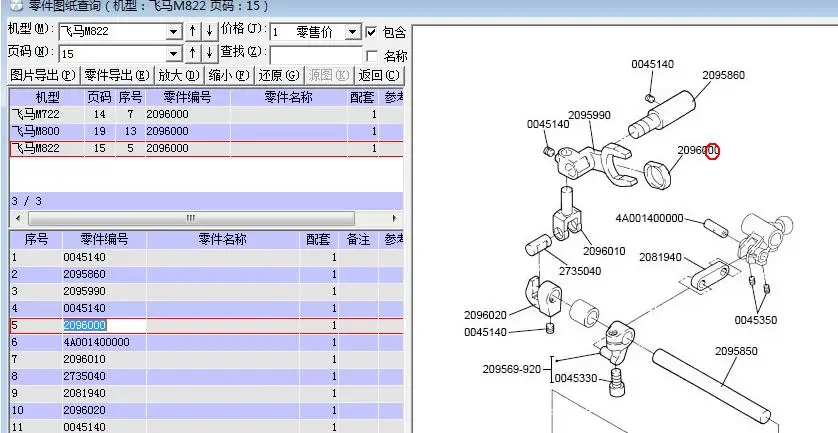Click the horizontal scrollbar left arrow
Viewport: 838px width, 433px height.
pos(18,218)
